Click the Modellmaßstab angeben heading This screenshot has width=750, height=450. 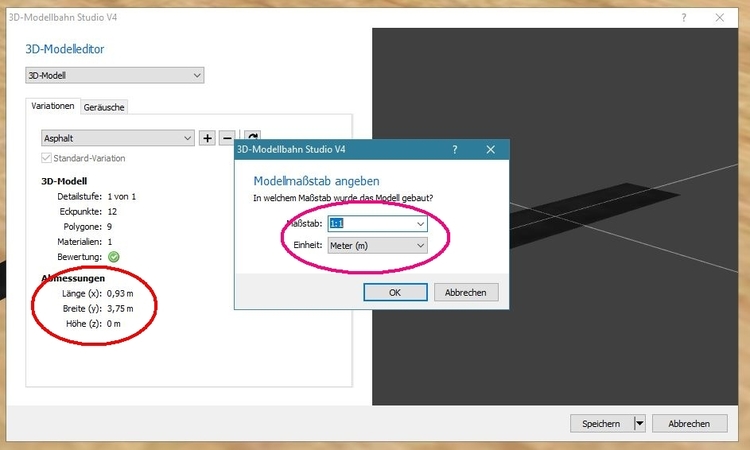[x=316, y=181]
